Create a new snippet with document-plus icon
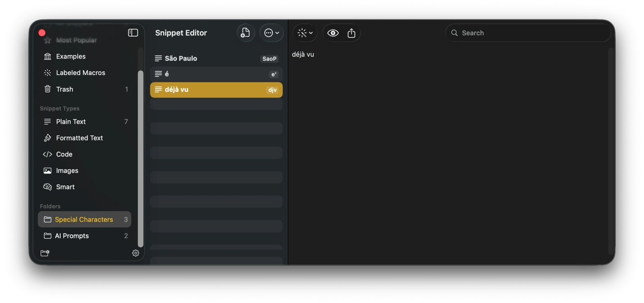 click(x=246, y=33)
